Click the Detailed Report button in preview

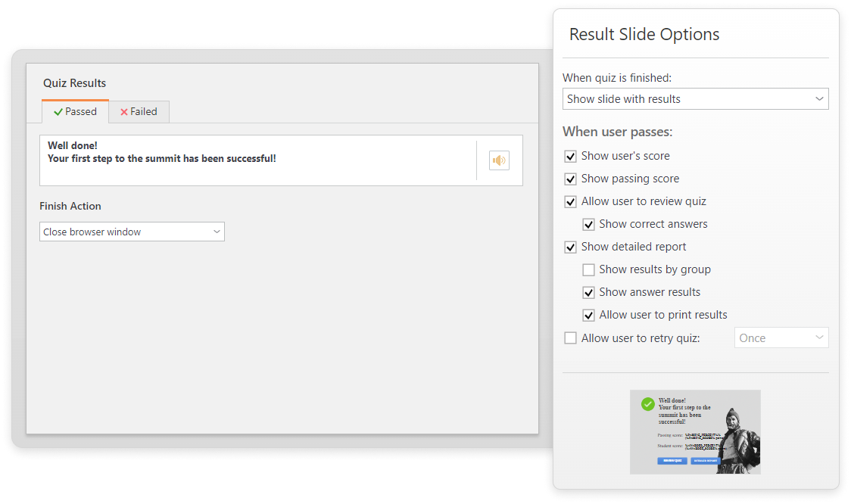(705, 460)
